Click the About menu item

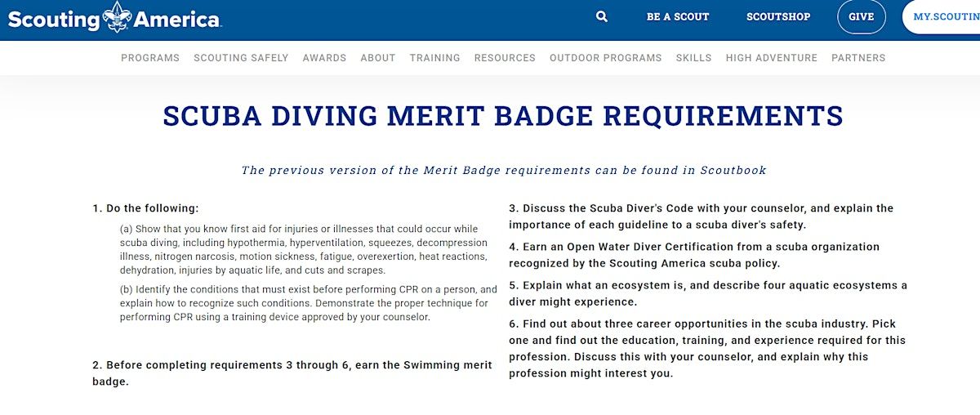378,58
